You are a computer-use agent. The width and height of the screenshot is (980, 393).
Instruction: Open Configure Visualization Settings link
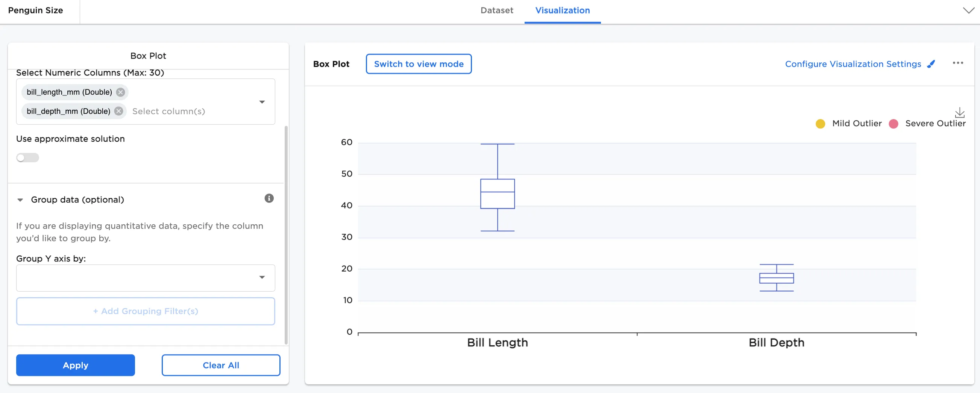pyautogui.click(x=853, y=64)
